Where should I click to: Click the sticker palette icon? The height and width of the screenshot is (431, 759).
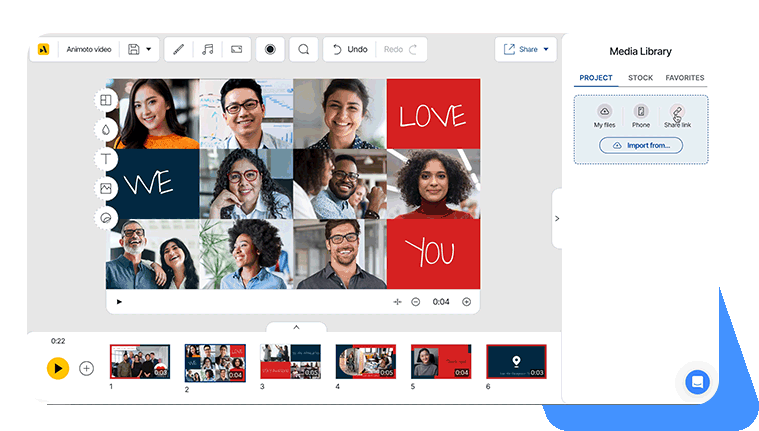[106, 218]
